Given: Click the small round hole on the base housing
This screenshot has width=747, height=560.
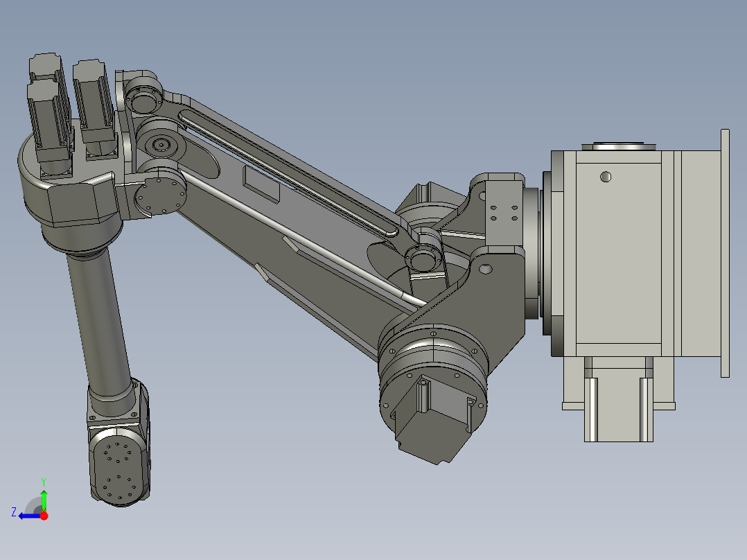Looking at the screenshot, I should (605, 175).
